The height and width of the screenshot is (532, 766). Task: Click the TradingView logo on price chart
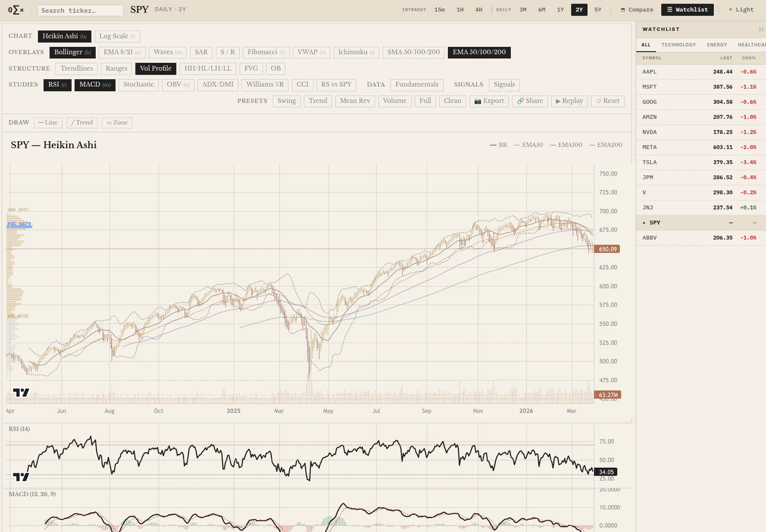[21, 393]
